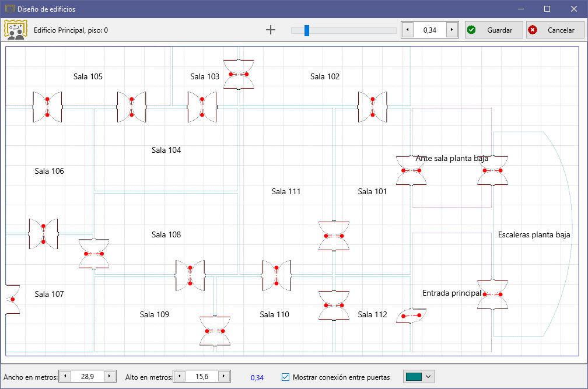Click door below Sala 102
Image resolution: width=588 pixels, height=389 pixels.
point(372,107)
